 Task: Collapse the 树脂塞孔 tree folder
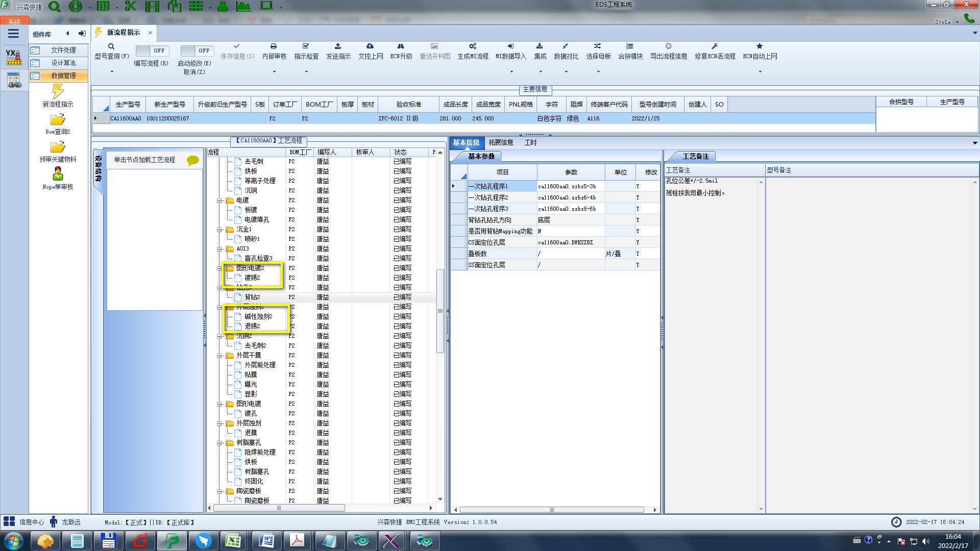[x=219, y=443]
